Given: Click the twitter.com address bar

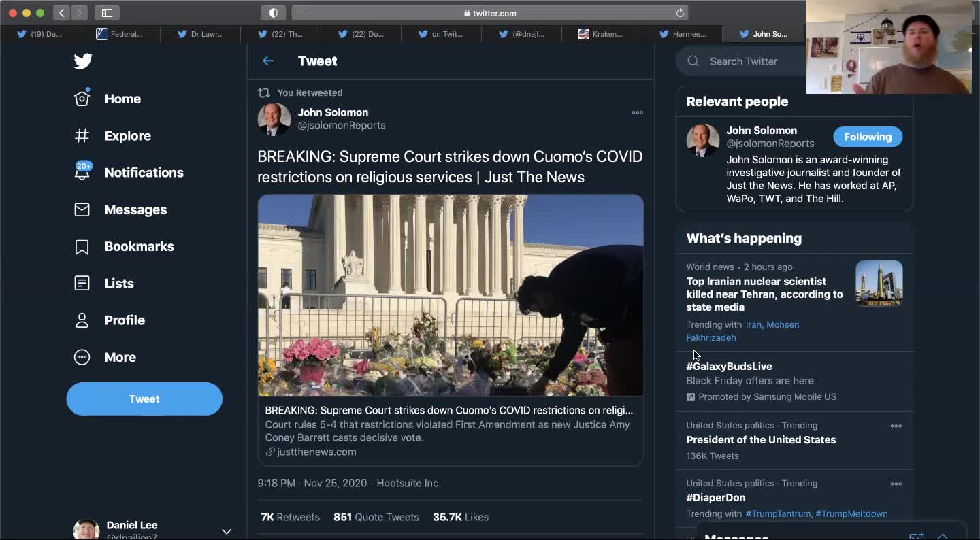Looking at the screenshot, I should coord(490,13).
